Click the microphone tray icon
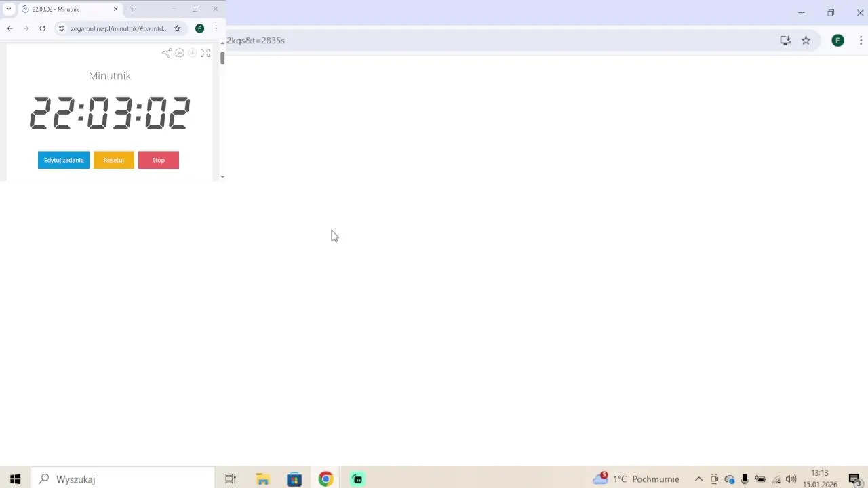 pos(745,479)
